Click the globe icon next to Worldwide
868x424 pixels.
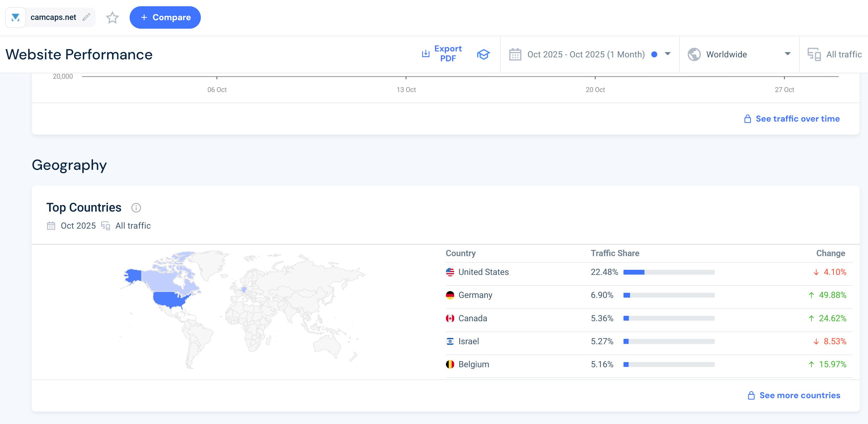(694, 54)
